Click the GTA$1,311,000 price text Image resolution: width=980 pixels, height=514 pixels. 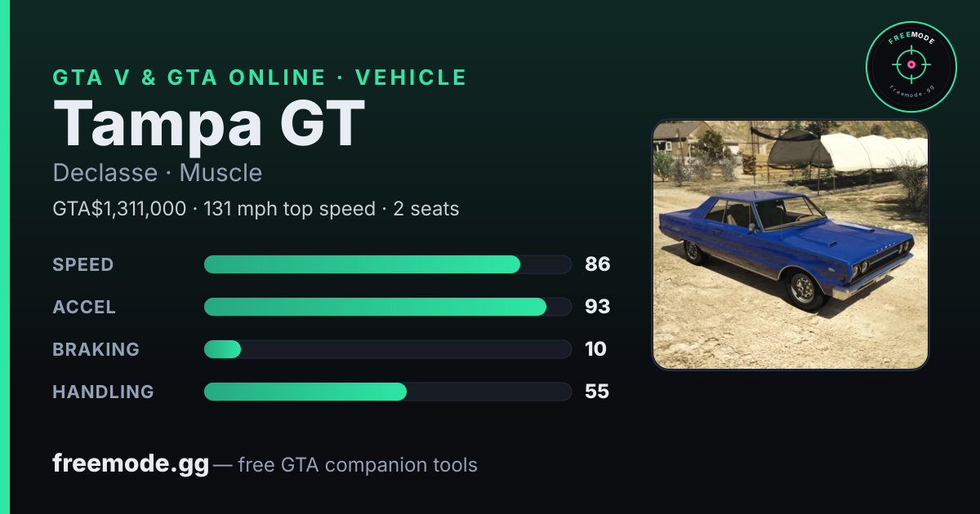(119, 209)
